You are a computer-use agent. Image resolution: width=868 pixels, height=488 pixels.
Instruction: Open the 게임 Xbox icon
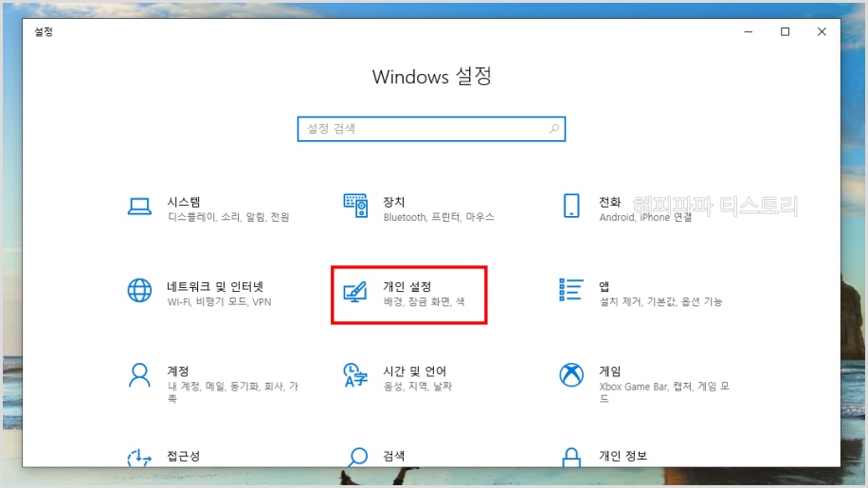click(571, 374)
